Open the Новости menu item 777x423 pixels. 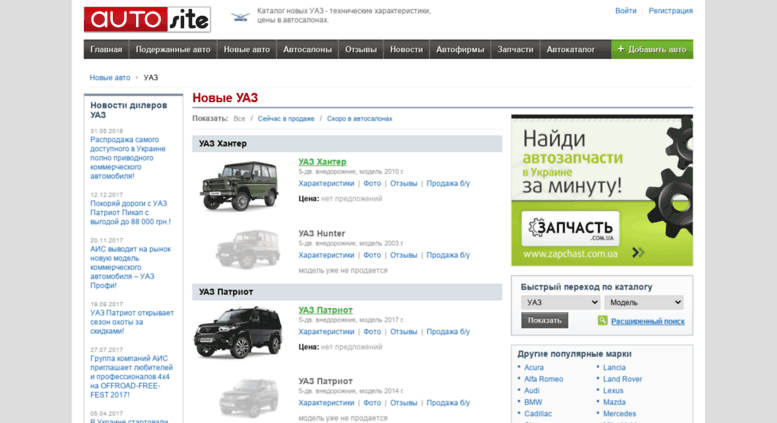[x=406, y=50]
